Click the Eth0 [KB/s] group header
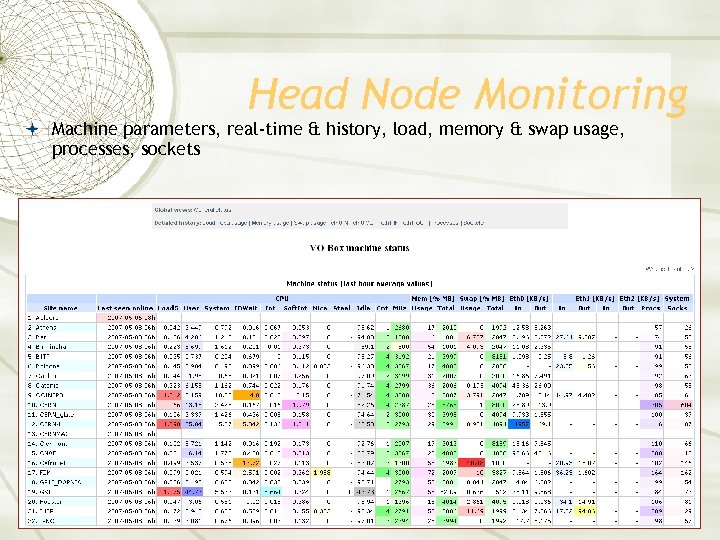This screenshot has height=540, width=720. [x=529, y=298]
